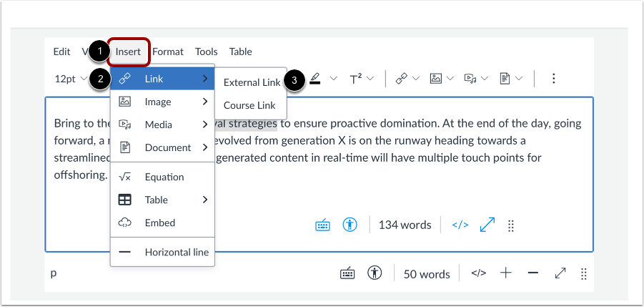Click the word 'offshoring' in the editor
The width and height of the screenshot is (644, 307).
click(79, 175)
